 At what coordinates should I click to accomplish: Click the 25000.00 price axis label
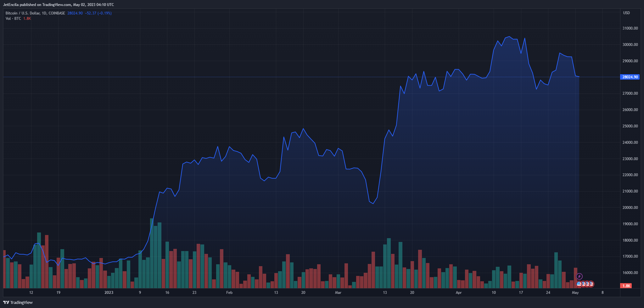pos(630,126)
